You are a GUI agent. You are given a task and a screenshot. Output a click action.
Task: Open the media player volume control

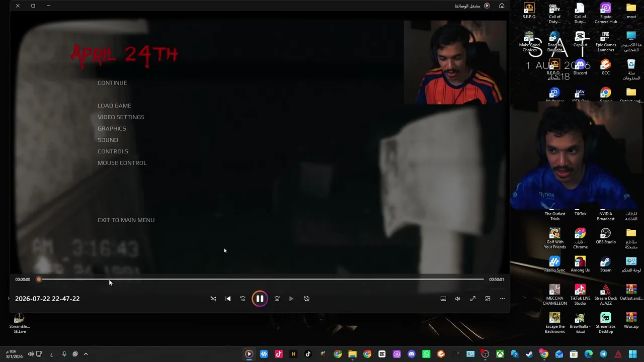click(458, 299)
